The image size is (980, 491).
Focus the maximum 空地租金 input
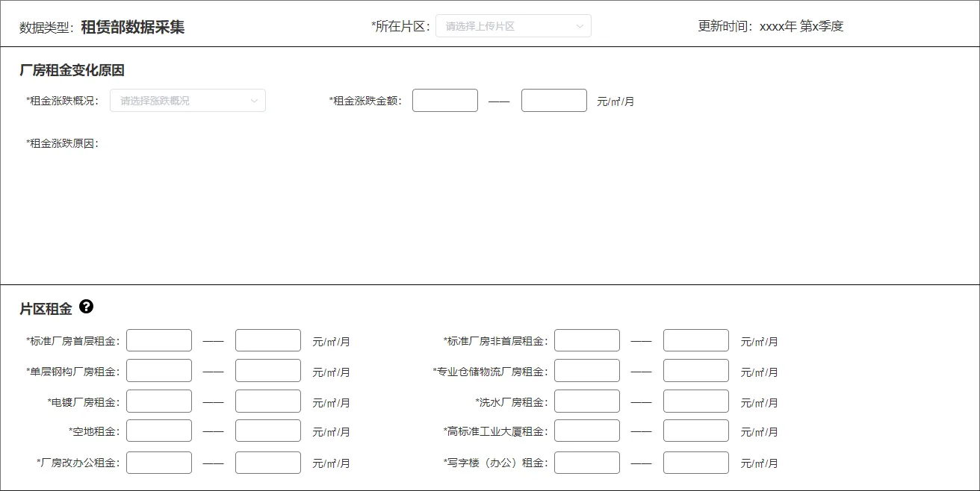tap(268, 431)
